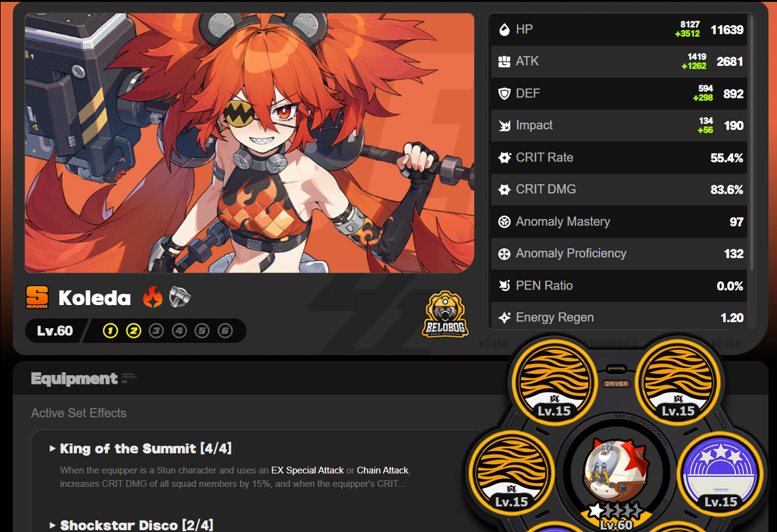Click the DRIVER label on the disc wheel
The height and width of the screenshot is (532, 777).
[616, 384]
